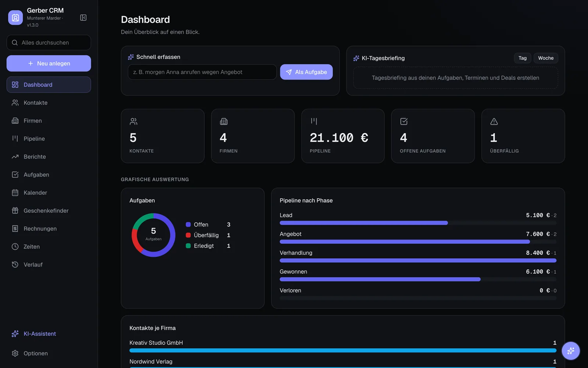Viewport: 588px width, 368px height.
Task: Click the green Erledigt legend swatch
Action: [x=188, y=246]
